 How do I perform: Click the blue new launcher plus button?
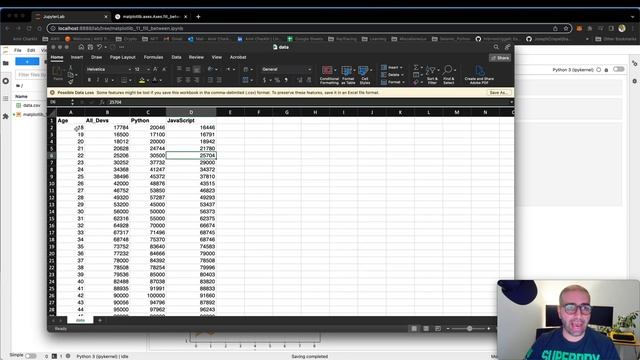(27, 62)
